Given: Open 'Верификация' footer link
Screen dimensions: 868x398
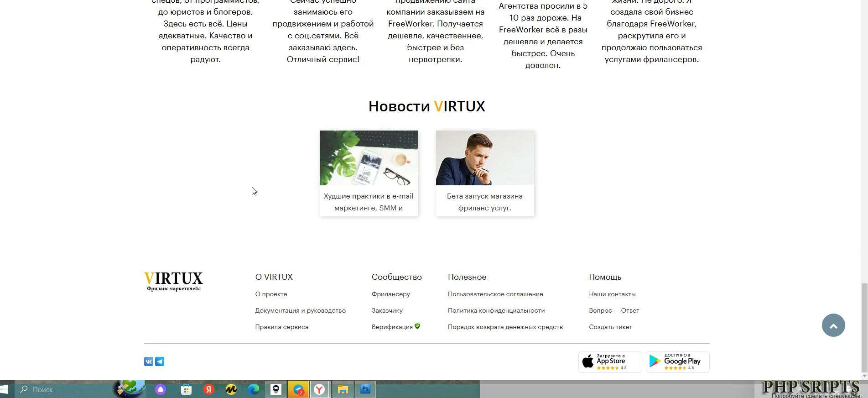Looking at the screenshot, I should (x=392, y=327).
